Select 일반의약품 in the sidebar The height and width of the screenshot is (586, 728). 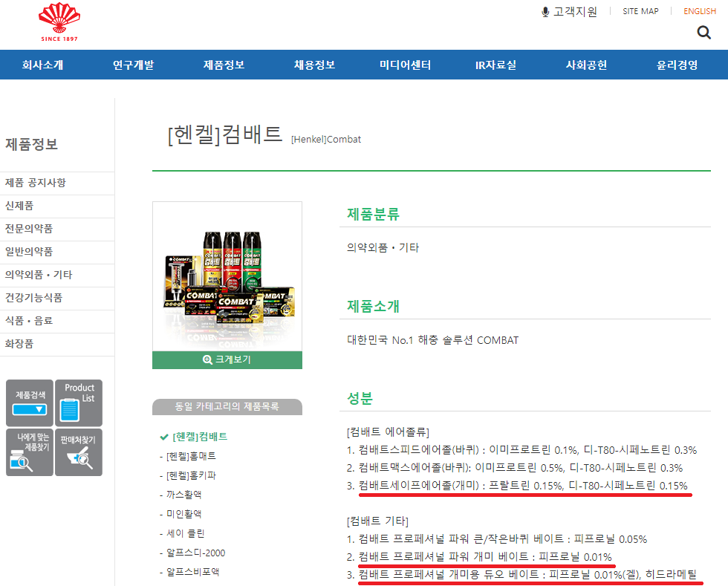[29, 252]
